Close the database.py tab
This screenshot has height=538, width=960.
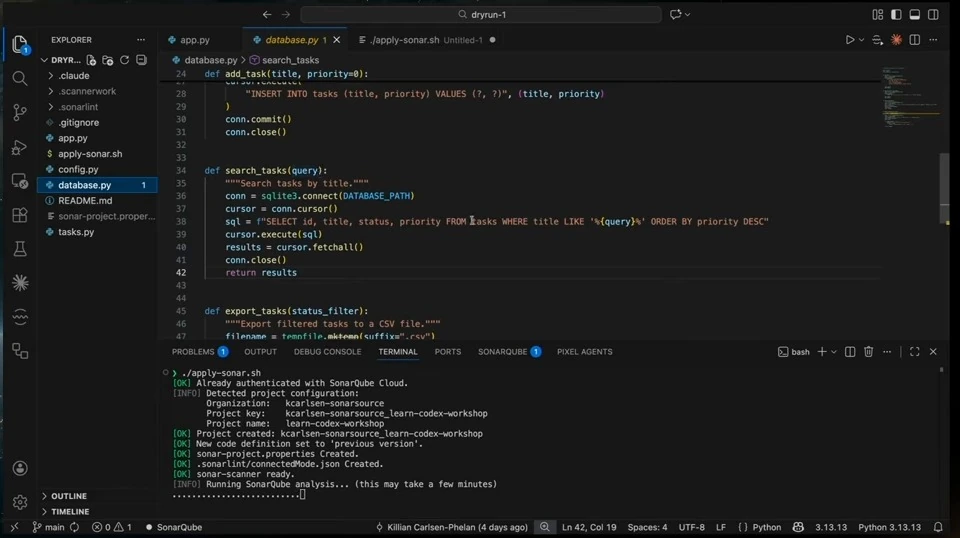click(x=337, y=40)
